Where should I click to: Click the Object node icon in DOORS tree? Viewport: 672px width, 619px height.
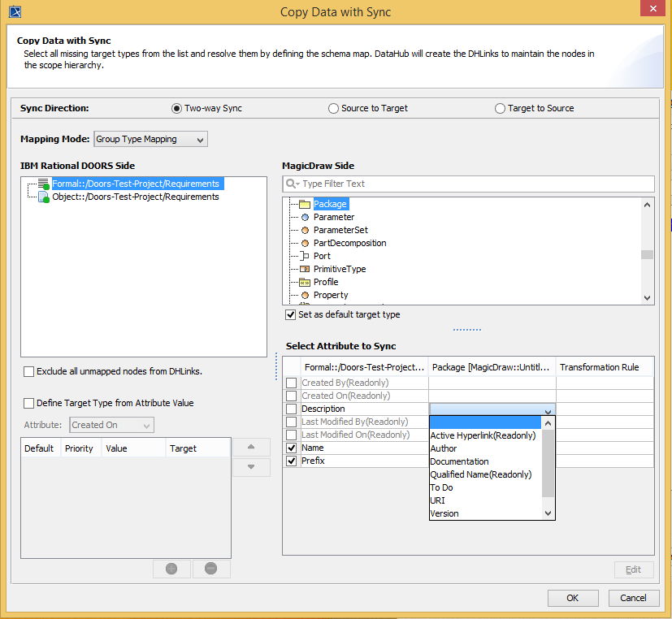(x=43, y=197)
